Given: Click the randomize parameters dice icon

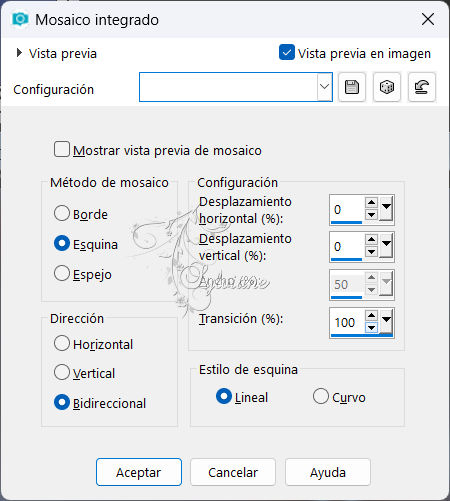Looking at the screenshot, I should [387, 87].
